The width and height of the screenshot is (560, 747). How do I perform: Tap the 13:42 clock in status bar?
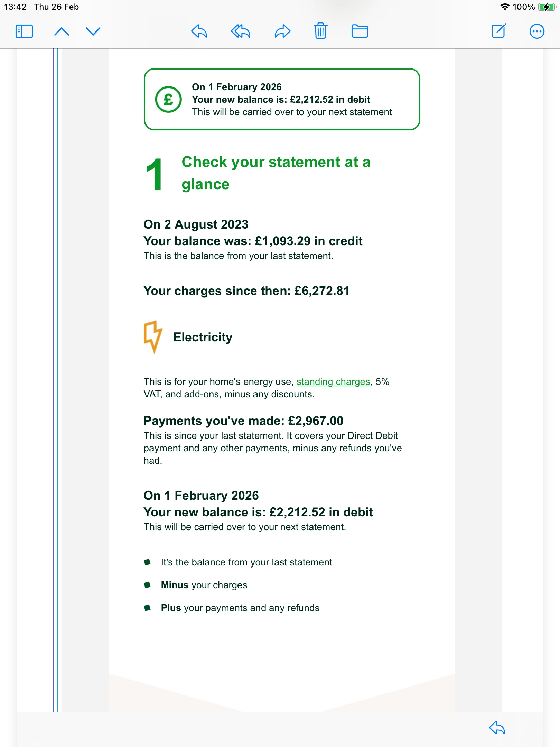(x=15, y=7)
